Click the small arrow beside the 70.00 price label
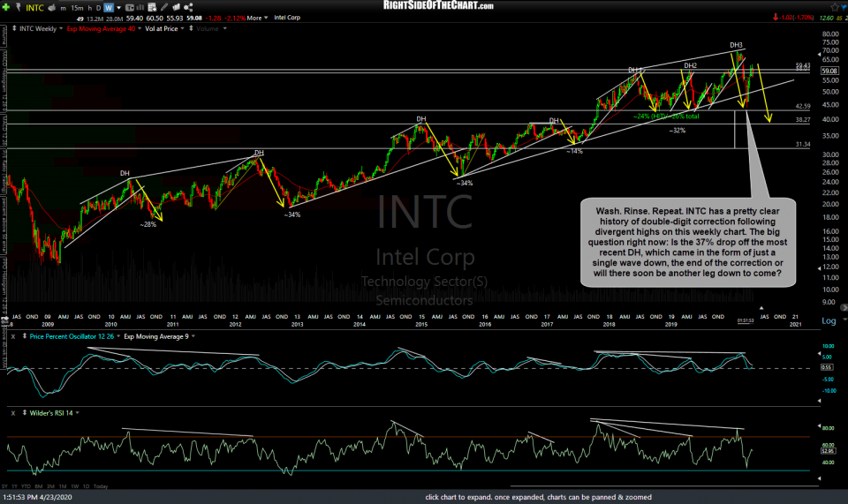 tap(820, 55)
